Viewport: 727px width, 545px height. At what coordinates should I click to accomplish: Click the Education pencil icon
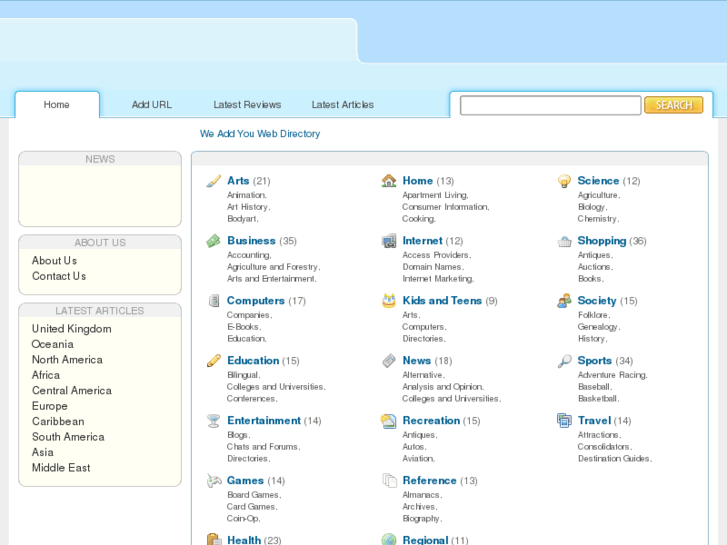coord(213,360)
